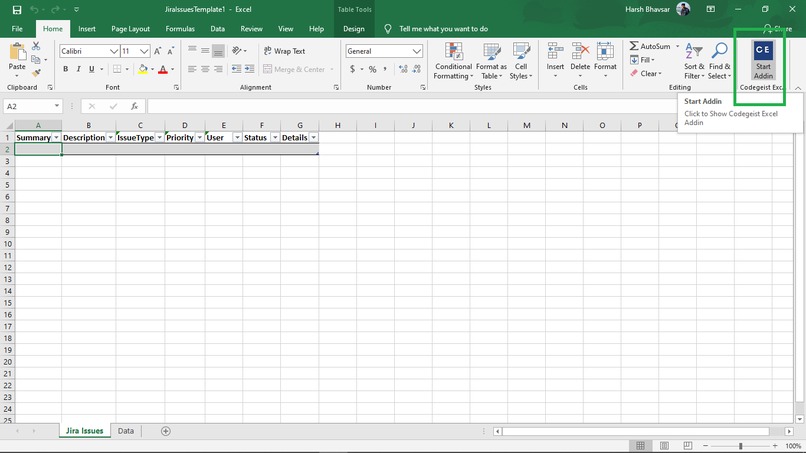Toggle Bold formatting
This screenshot has width=806, height=453.
[65, 69]
